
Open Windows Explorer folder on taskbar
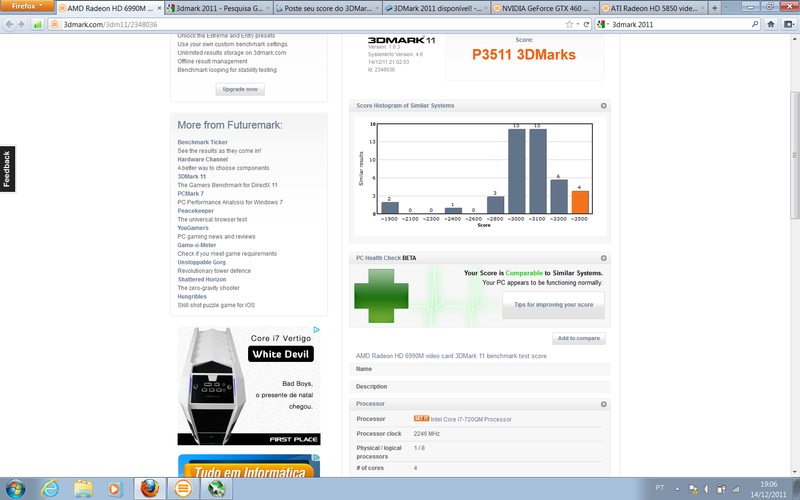point(83,489)
